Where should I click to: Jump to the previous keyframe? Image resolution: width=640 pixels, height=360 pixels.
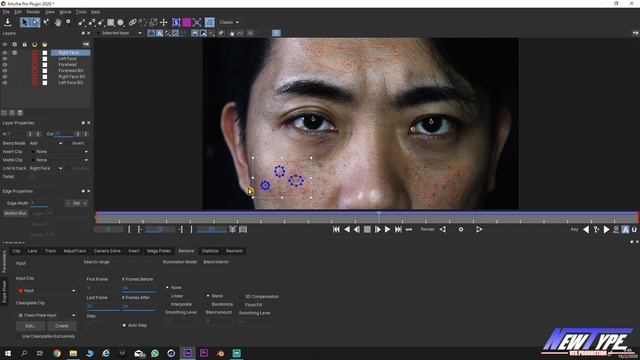[586, 229]
